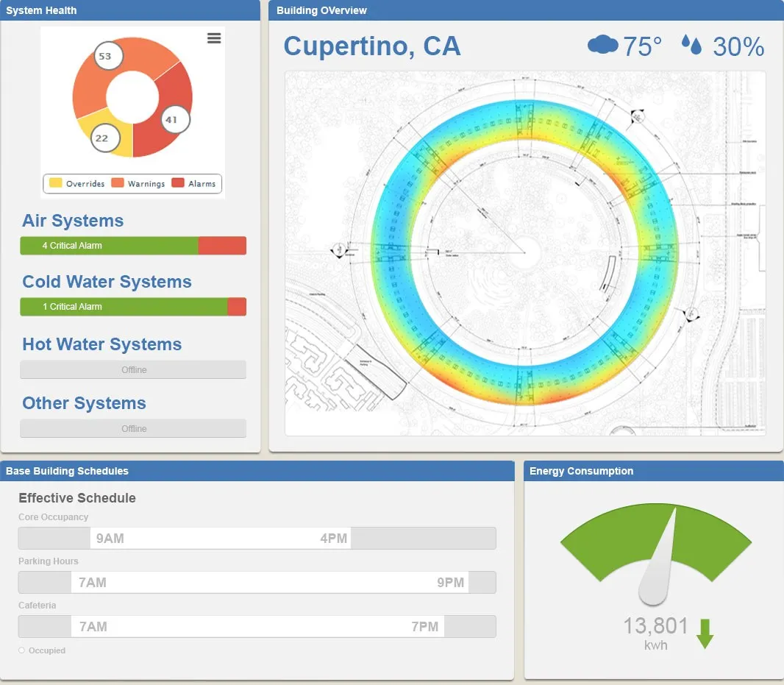Open Cold Water Systems heading
Screen dimensions: 784x685
pos(107,282)
